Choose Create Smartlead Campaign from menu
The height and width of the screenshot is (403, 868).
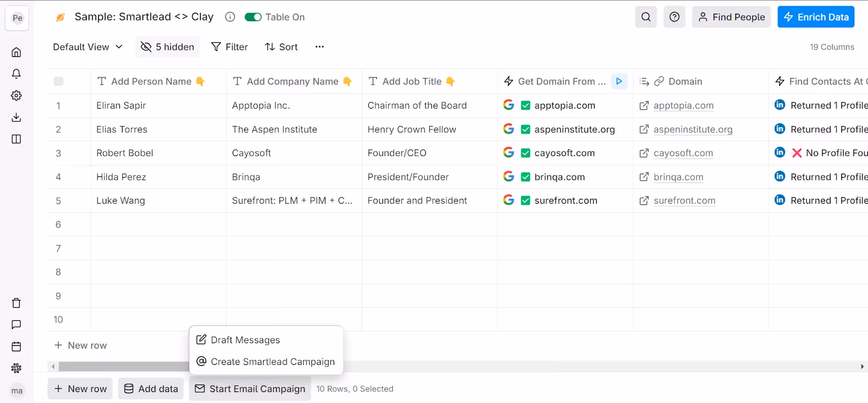(x=266, y=362)
